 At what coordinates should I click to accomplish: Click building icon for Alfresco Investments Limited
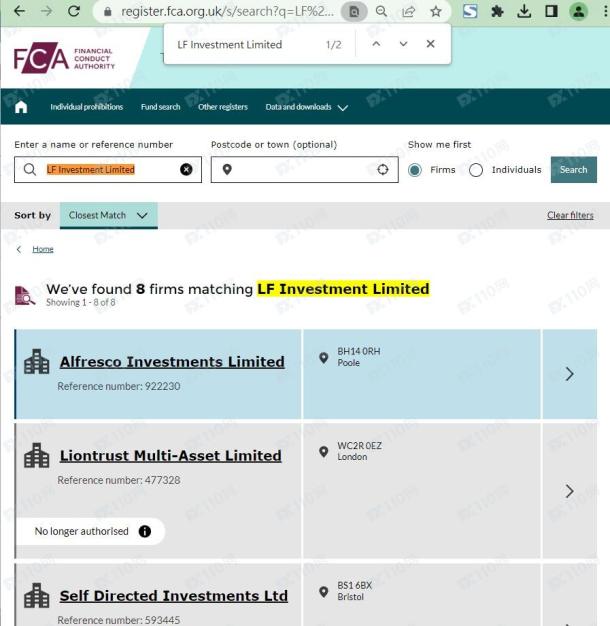click(x=37, y=362)
